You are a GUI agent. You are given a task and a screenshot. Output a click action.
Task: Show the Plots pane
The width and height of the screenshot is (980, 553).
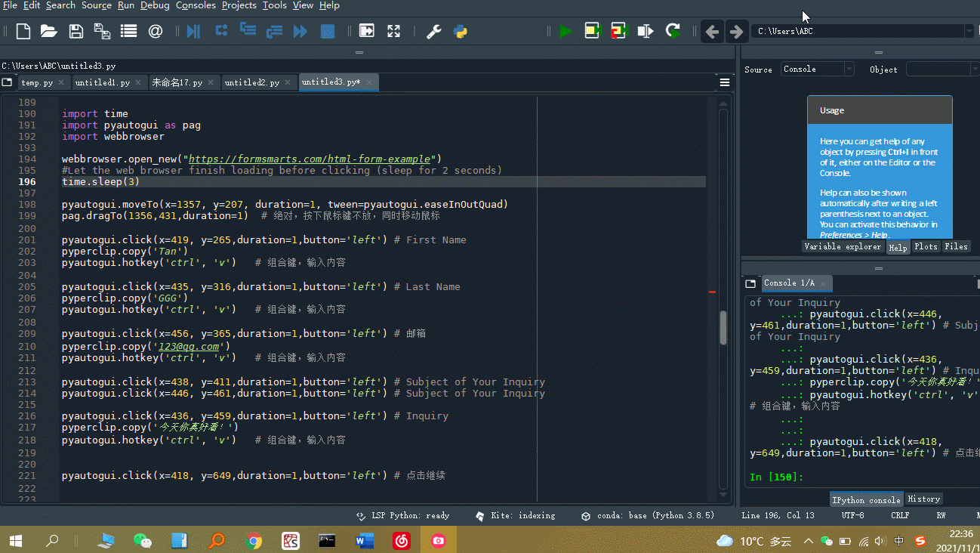(926, 246)
